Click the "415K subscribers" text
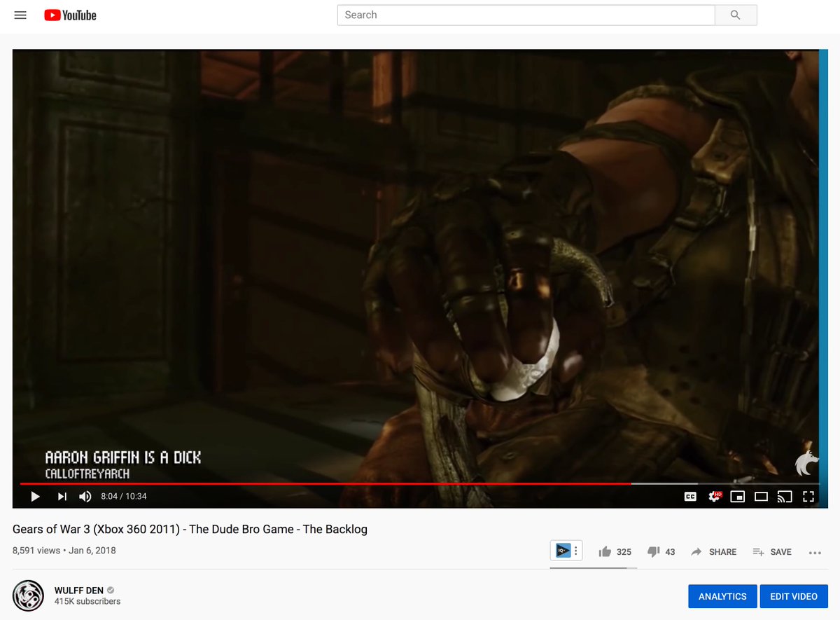Image resolution: width=840 pixels, height=620 pixels. (87, 602)
